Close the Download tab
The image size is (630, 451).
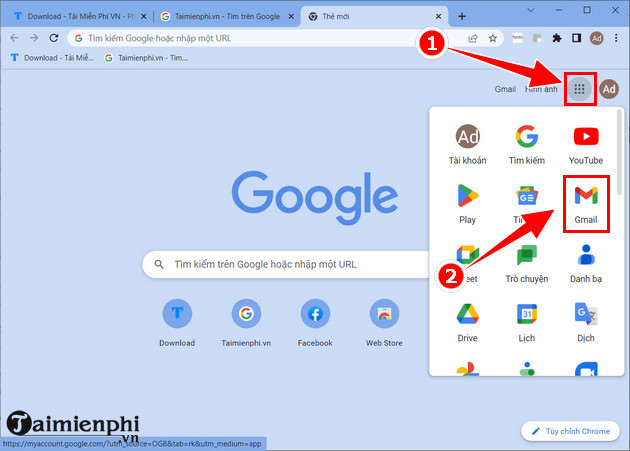143,16
